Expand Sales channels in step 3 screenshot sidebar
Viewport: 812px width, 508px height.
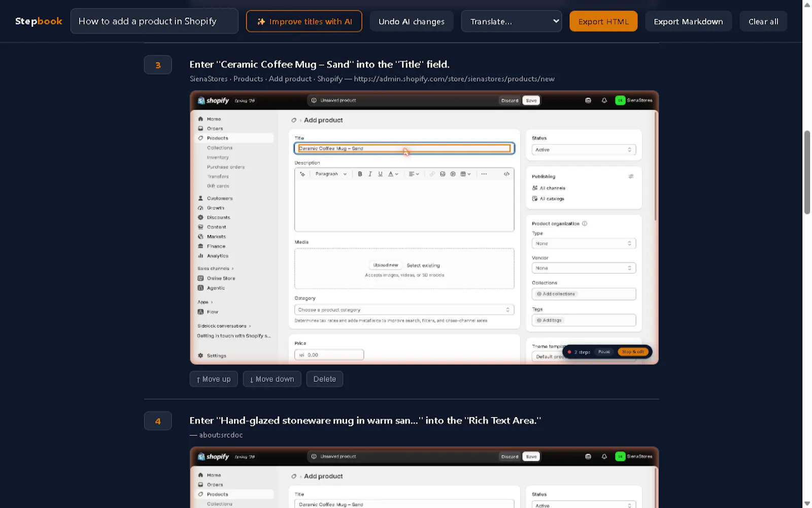tap(216, 268)
